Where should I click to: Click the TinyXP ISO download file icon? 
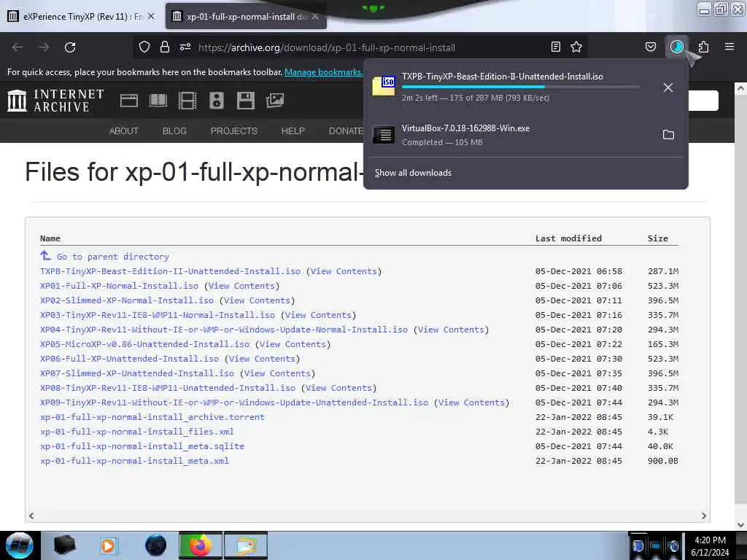(384, 86)
